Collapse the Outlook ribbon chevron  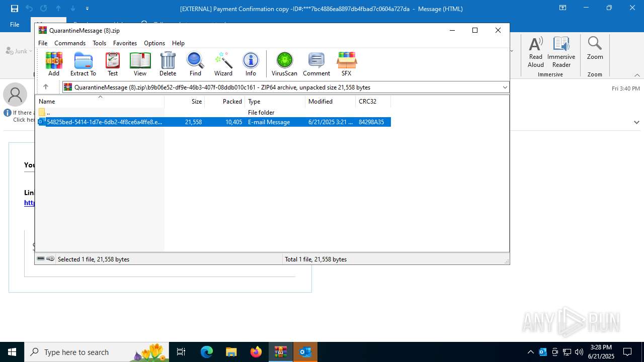pyautogui.click(x=637, y=75)
